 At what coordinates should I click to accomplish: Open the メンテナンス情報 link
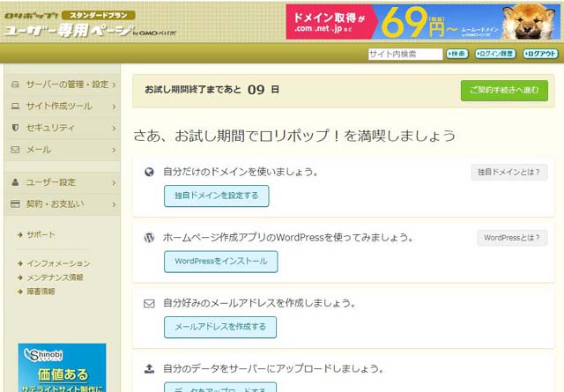click(55, 277)
